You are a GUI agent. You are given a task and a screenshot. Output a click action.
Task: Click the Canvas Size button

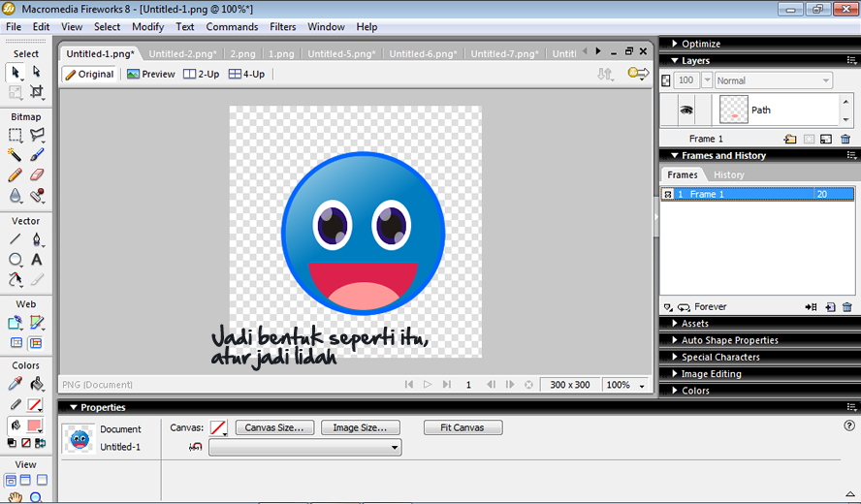click(x=274, y=427)
